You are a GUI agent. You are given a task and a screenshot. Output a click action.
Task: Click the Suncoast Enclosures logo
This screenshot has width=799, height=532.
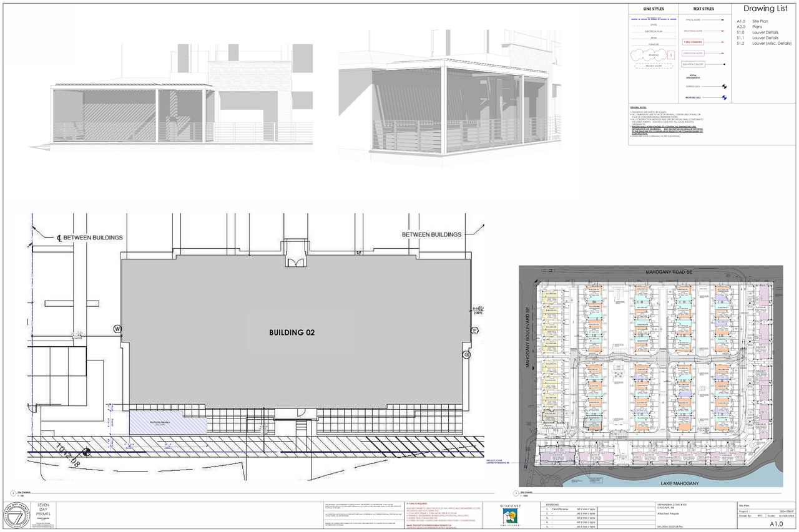pyautogui.click(x=511, y=515)
